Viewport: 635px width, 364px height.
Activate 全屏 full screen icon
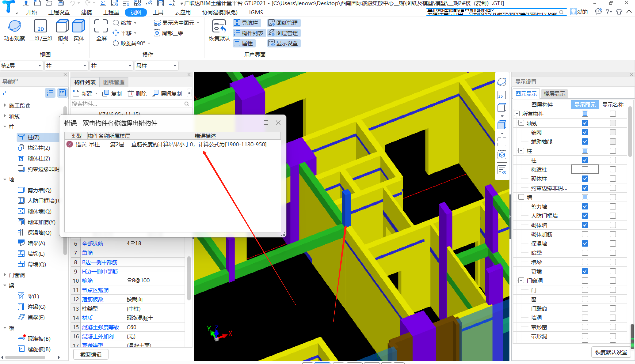101,26
